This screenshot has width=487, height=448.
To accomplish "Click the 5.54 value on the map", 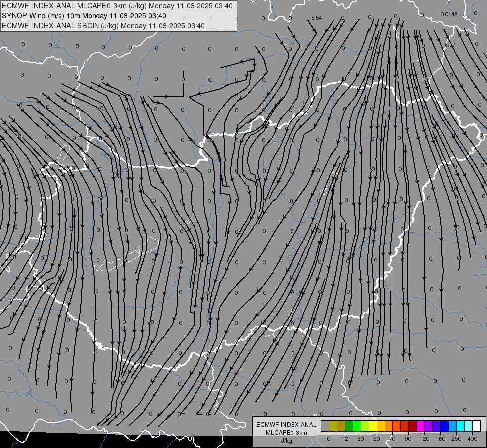I will click(x=316, y=18).
